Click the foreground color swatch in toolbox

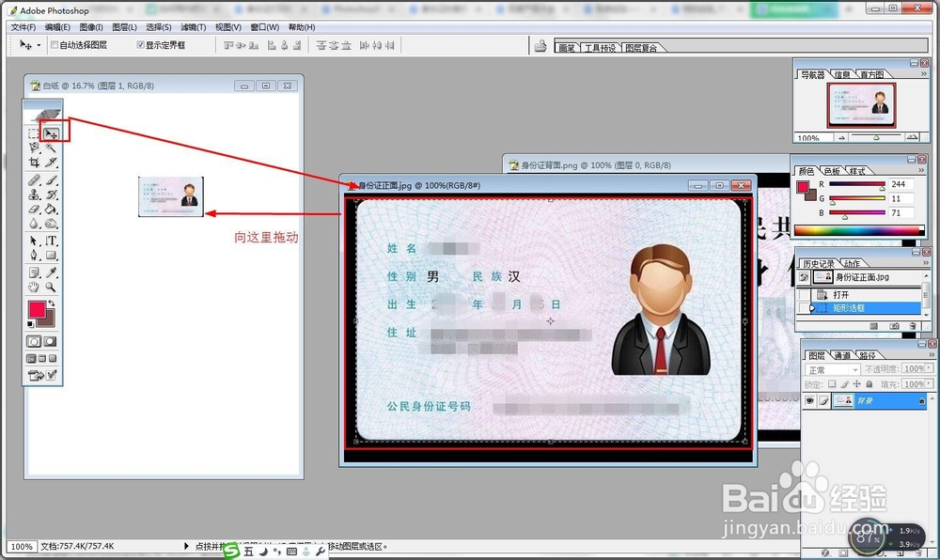(x=38, y=310)
